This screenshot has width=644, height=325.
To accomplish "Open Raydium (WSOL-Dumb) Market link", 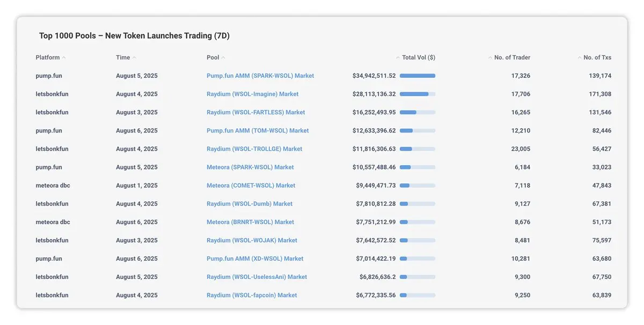I will 250,204.
